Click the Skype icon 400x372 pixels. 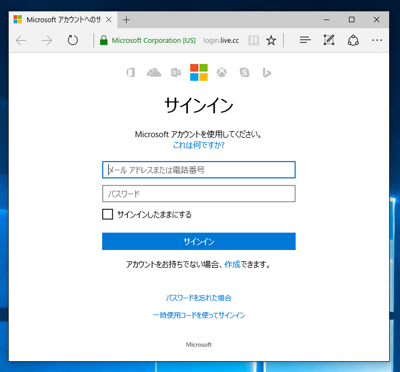pyautogui.click(x=244, y=72)
